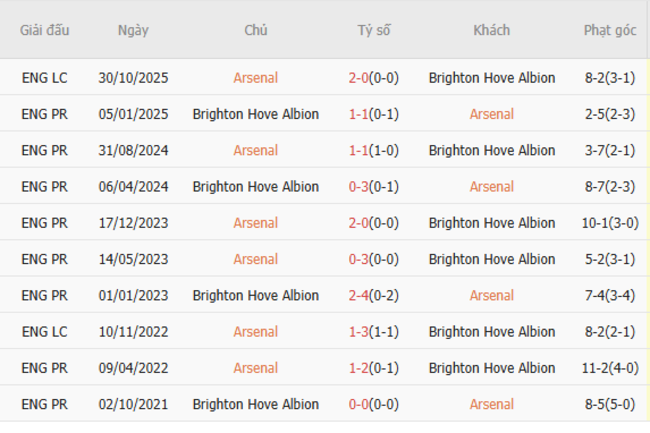Click the "Khách" away team header
The image size is (650, 433).
tap(491, 30)
